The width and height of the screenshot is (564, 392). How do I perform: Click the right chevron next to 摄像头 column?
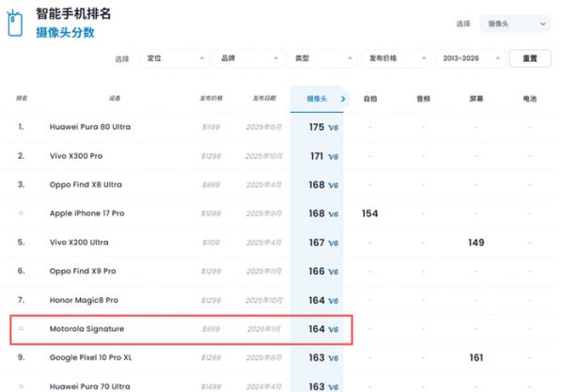343,98
